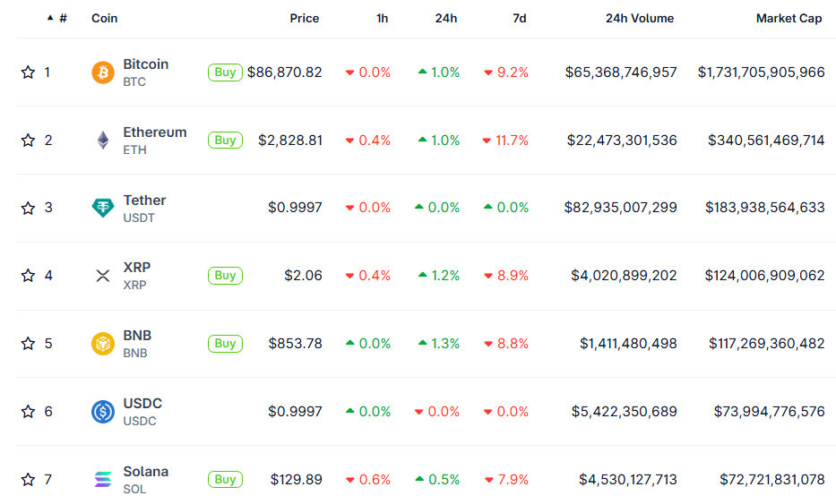The image size is (836, 504).
Task: Sort by 24h Volume column header
Action: (x=639, y=18)
